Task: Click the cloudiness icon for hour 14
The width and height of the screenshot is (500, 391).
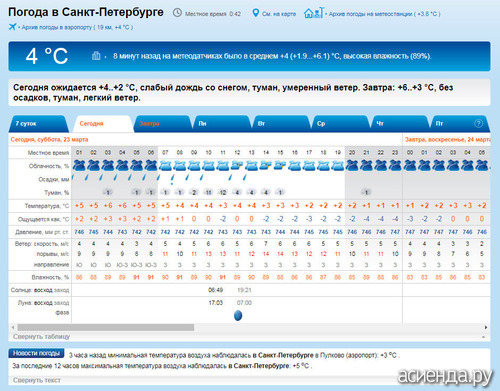Action: click(266, 165)
